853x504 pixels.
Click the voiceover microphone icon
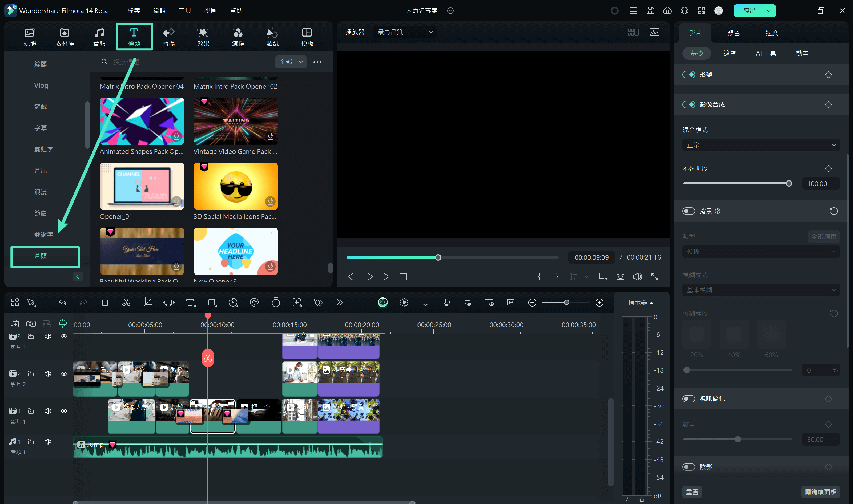pos(446,302)
